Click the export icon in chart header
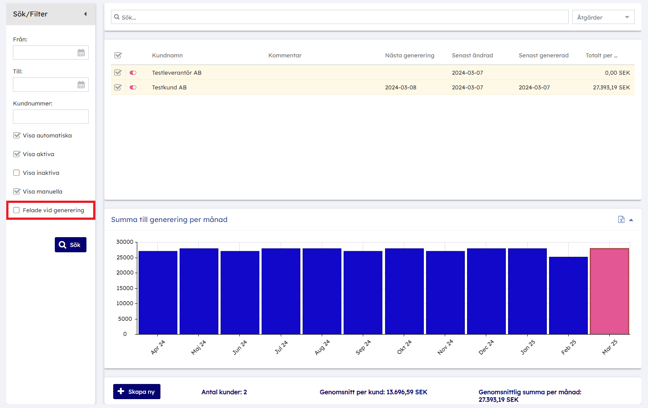Screen dimensions: 648x408 (621, 220)
